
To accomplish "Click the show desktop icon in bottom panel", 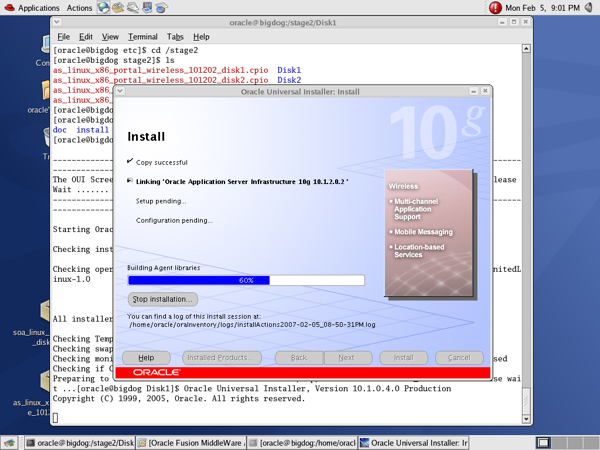I will click(x=9, y=443).
